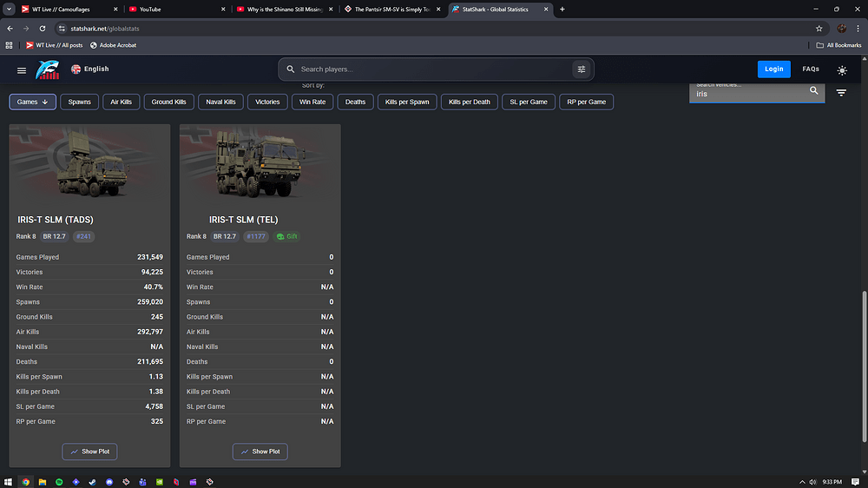Click the green Gift badge

point(286,236)
